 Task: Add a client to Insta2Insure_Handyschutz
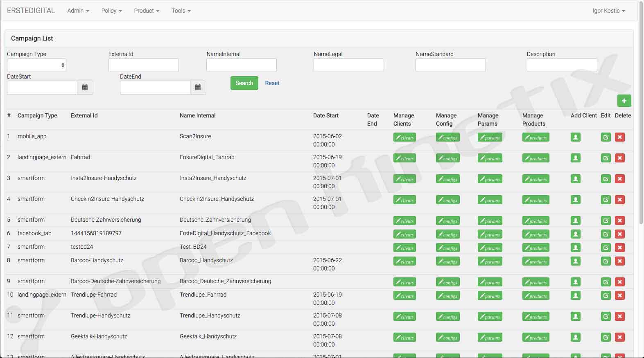point(576,179)
